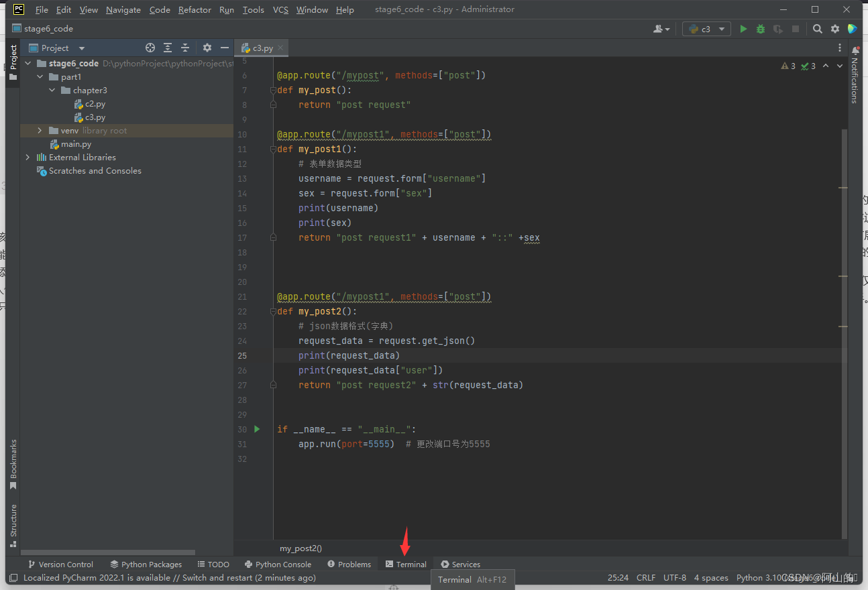868x590 pixels.
Task: Collapse the part1 folder
Action: point(40,77)
